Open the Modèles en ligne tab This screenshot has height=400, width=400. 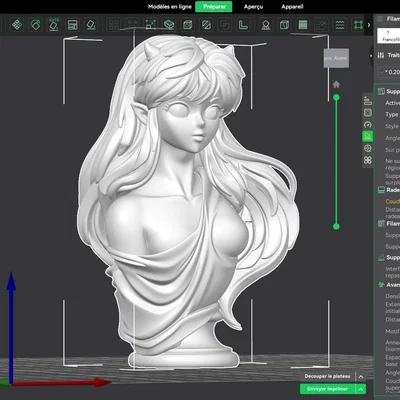point(170,7)
